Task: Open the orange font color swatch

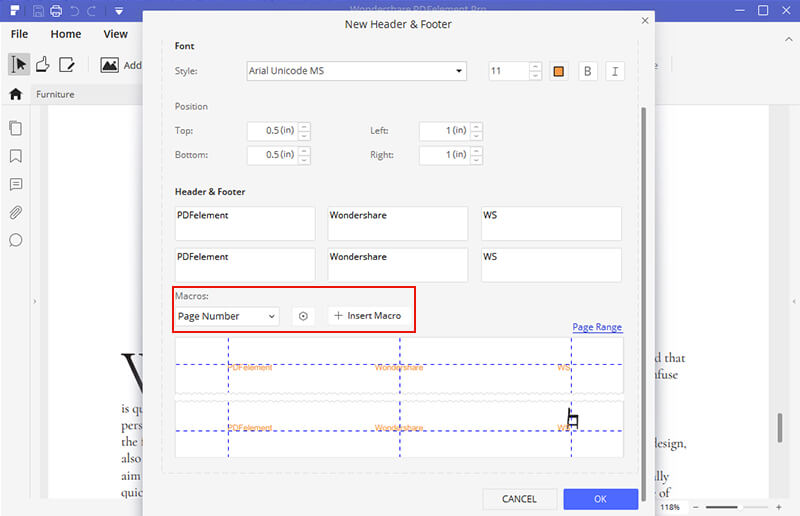Action: click(x=559, y=71)
